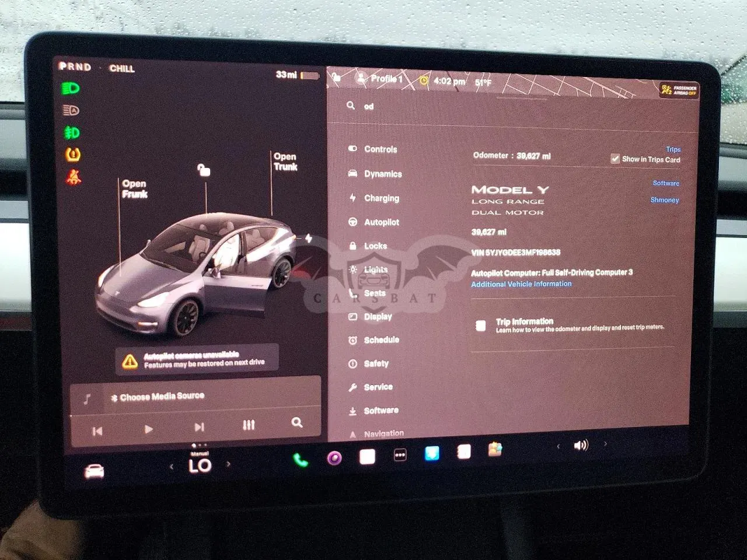The height and width of the screenshot is (560, 747).
Task: Follow the blue Software link
Action: 666,183
